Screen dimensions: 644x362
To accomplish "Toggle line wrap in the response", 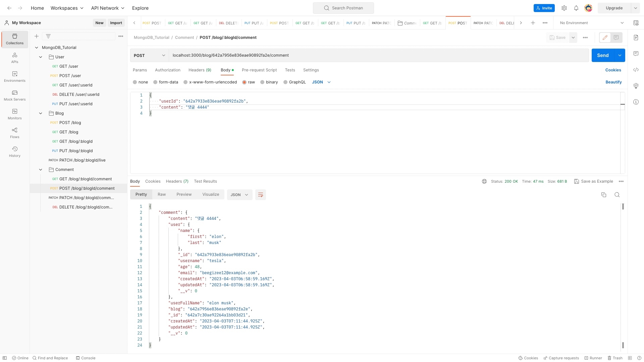I will point(261,195).
